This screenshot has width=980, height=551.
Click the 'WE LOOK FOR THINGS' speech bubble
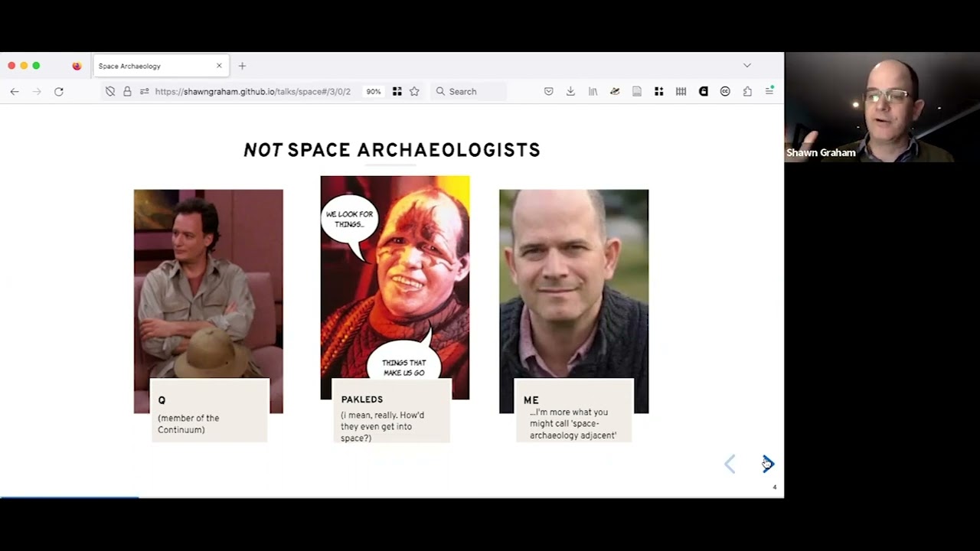pyautogui.click(x=349, y=219)
